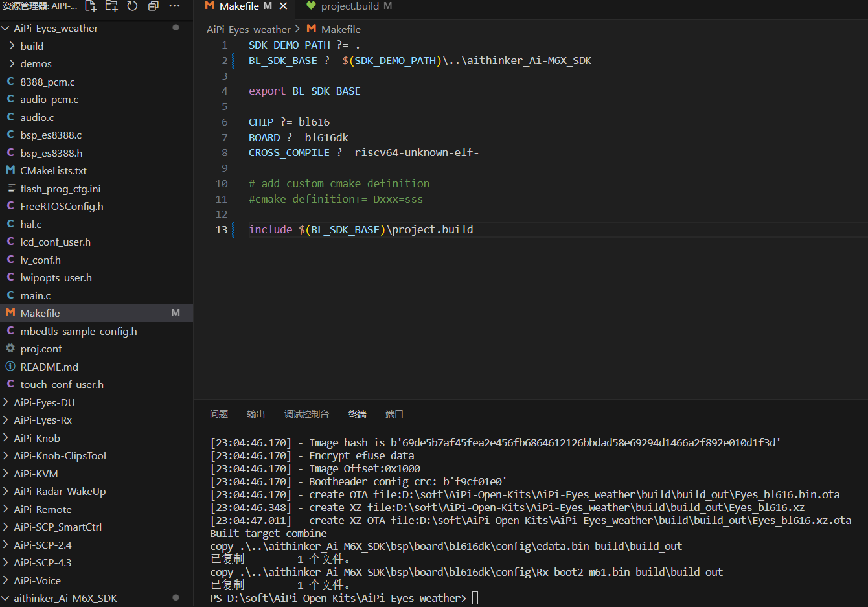
Task: Switch to the 输出 (Output) panel tab
Action: click(x=256, y=414)
